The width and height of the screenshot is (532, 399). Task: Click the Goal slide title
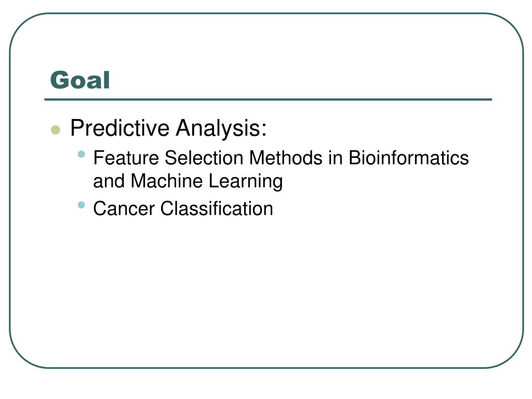(80, 80)
